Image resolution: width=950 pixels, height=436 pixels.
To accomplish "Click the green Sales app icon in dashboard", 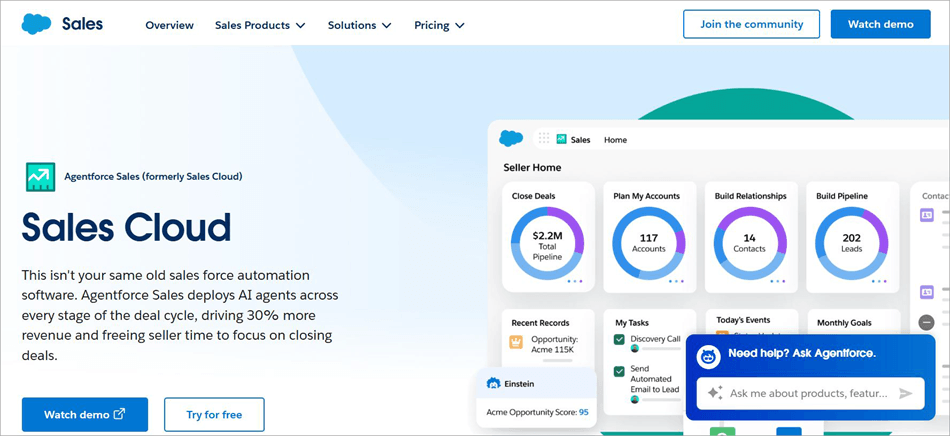I will click(561, 139).
